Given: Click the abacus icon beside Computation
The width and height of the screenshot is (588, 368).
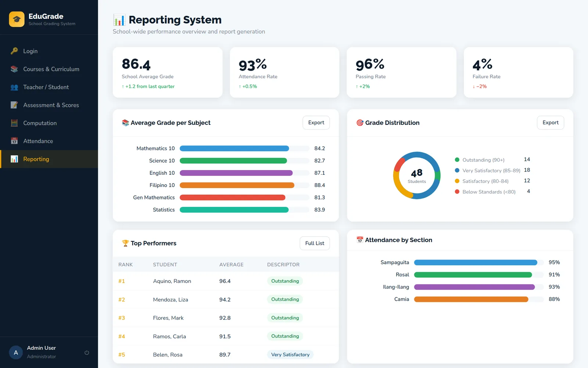Looking at the screenshot, I should [x=14, y=123].
